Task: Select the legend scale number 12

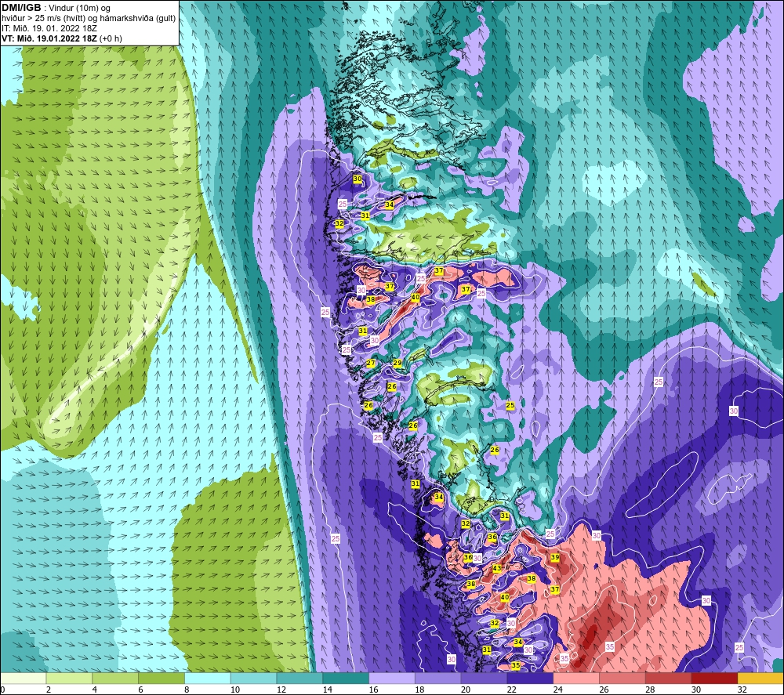Action: (x=281, y=690)
